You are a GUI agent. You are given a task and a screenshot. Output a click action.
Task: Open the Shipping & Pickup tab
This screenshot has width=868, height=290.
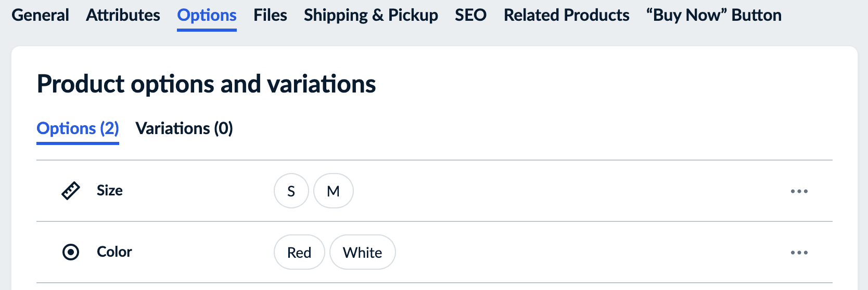pyautogui.click(x=371, y=15)
